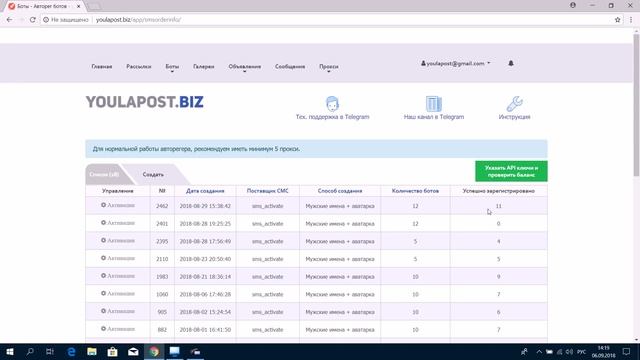Click the Поставщик СМС column header
Image resolution: width=640 pixels, height=360 pixels.
pos(267,191)
